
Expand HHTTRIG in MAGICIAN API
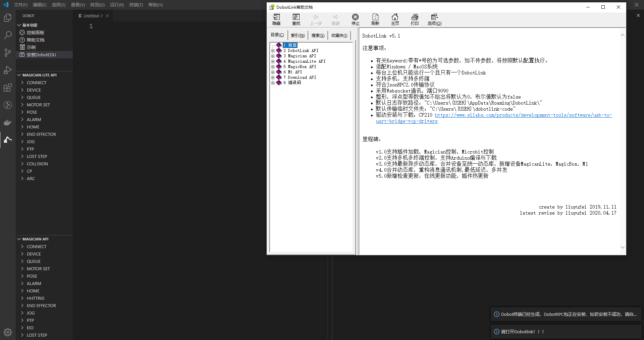pyautogui.click(x=44, y=298)
